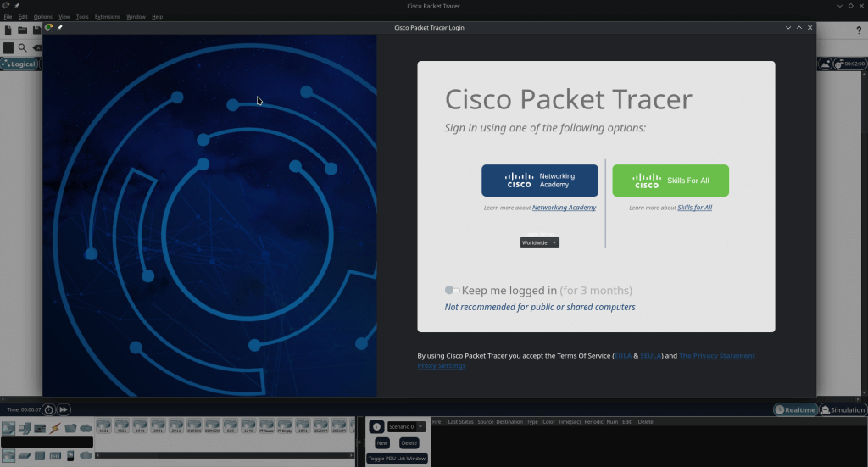Sign in with Cisco Networking Academy button
This screenshot has width=868, height=467.
click(x=540, y=181)
